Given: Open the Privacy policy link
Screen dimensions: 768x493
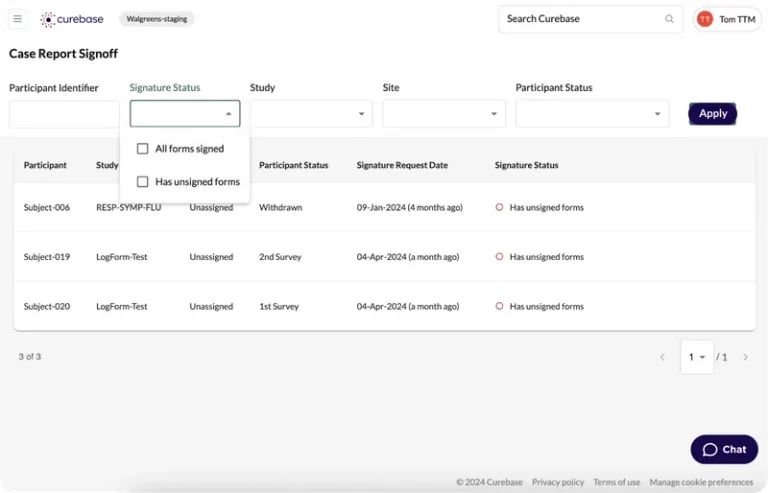Looking at the screenshot, I should [558, 482].
